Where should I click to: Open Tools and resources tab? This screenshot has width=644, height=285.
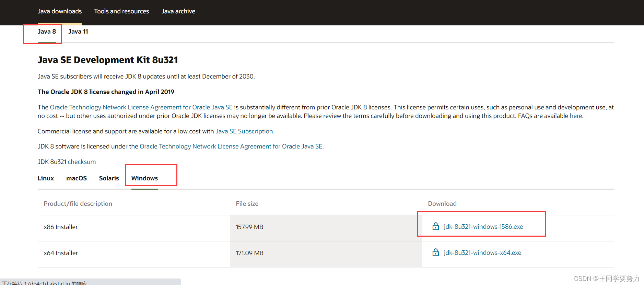[121, 11]
